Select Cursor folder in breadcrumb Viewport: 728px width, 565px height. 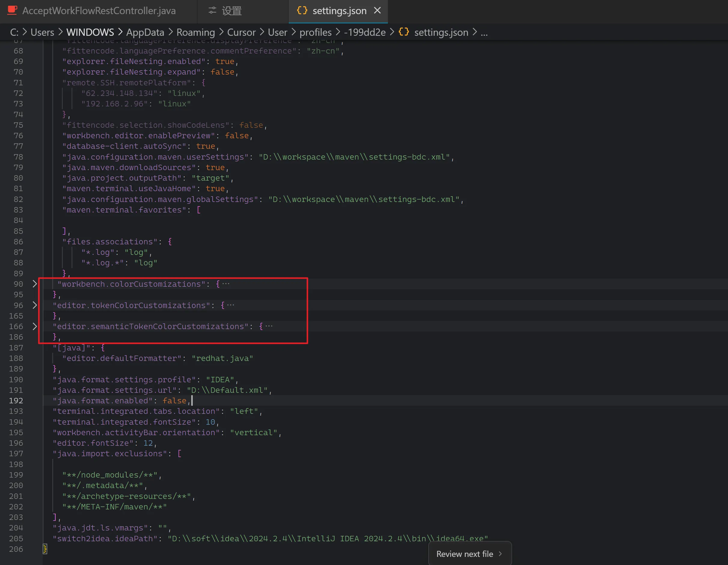point(241,32)
